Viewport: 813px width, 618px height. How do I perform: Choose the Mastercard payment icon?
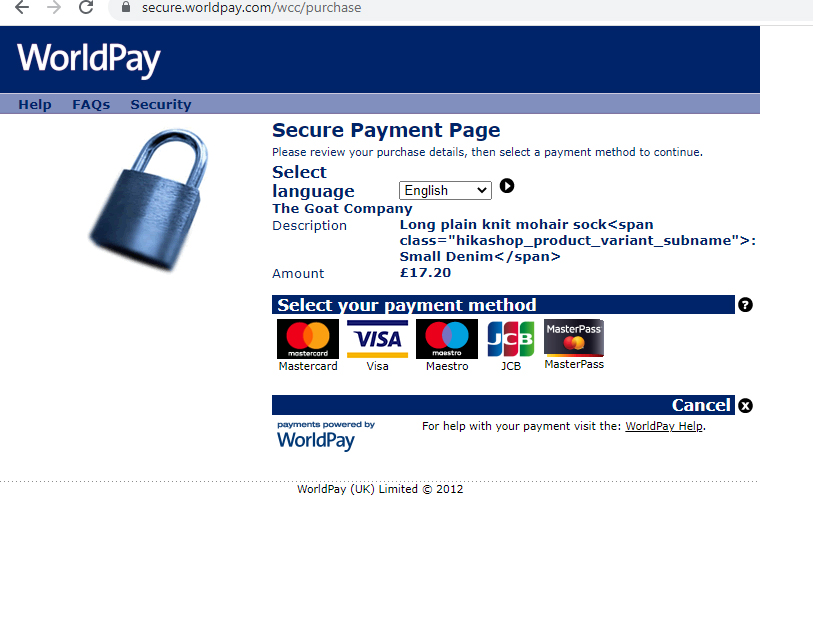[307, 339]
